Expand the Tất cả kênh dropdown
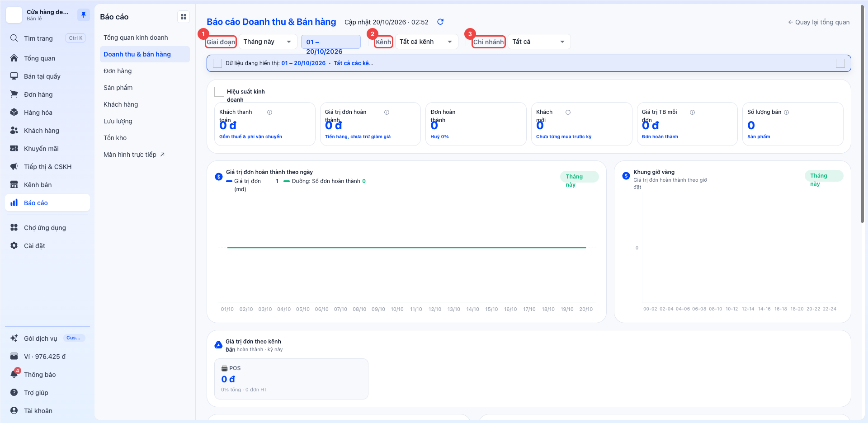This screenshot has width=868, height=423. click(x=426, y=42)
